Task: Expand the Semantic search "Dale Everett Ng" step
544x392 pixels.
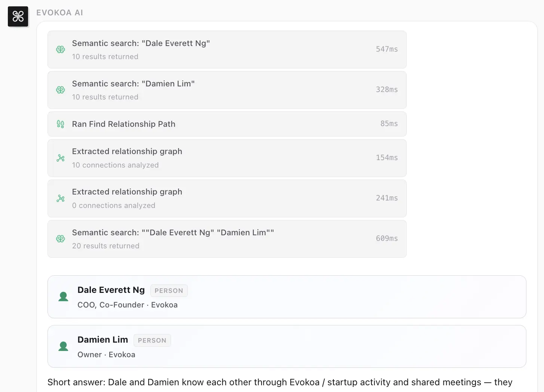Action: [x=227, y=49]
